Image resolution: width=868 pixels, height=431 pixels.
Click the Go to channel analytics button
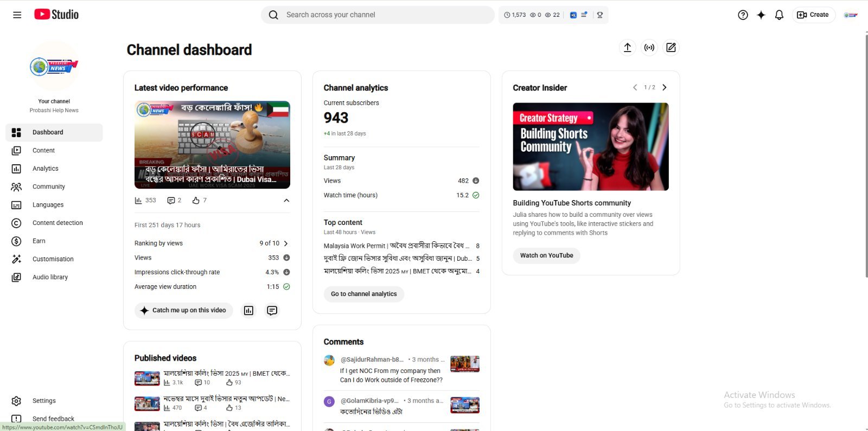364,294
